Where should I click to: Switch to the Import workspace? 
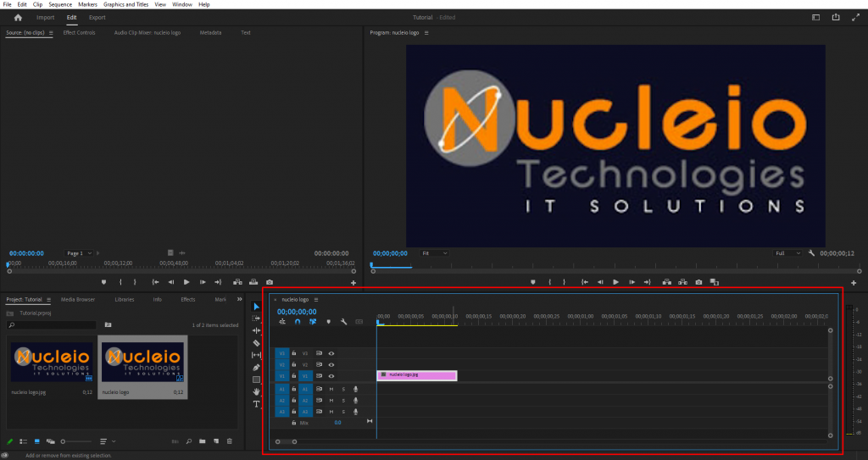[46, 18]
